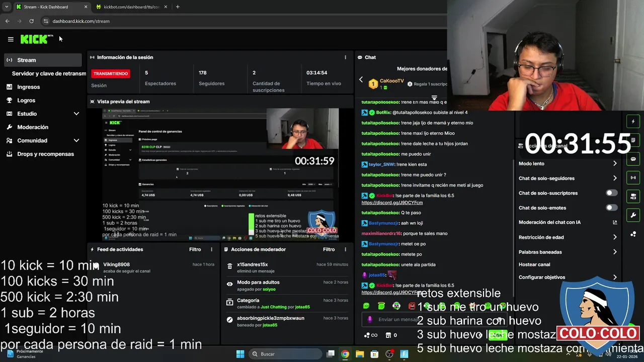Click eye icon beside Modo para adultos
Viewport: 644px width, 362px height.
point(230,284)
